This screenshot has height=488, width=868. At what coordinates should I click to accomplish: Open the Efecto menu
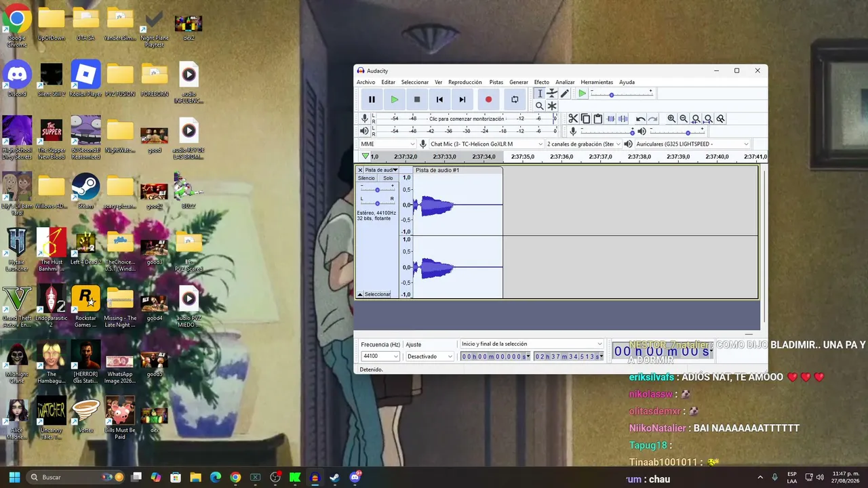(542, 82)
